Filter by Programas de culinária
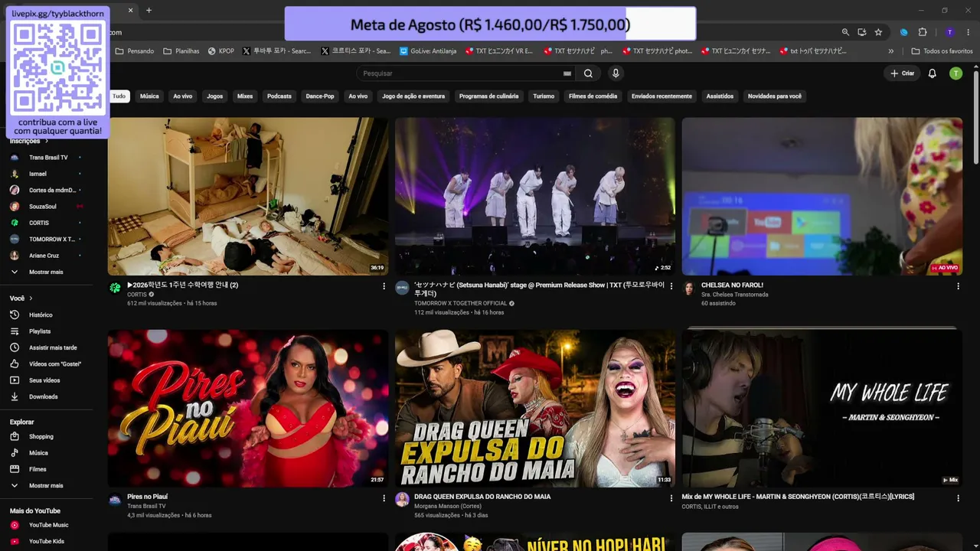Viewport: 980px width, 551px height. 488,96
